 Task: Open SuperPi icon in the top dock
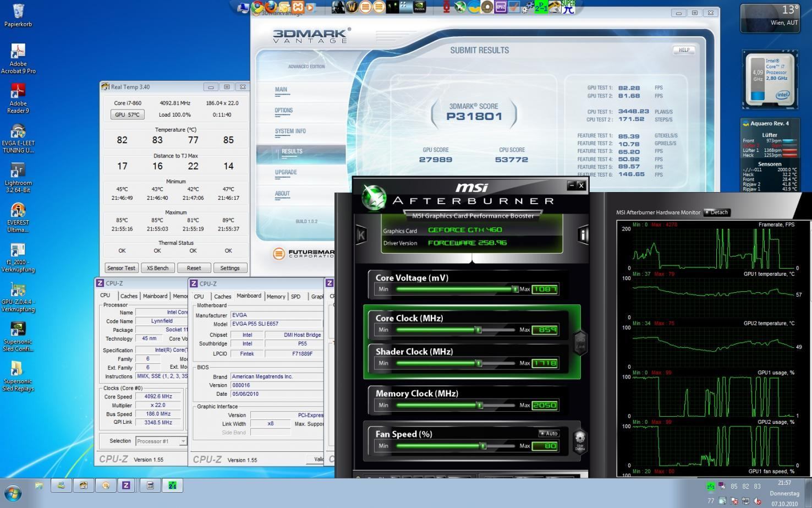click(x=568, y=7)
